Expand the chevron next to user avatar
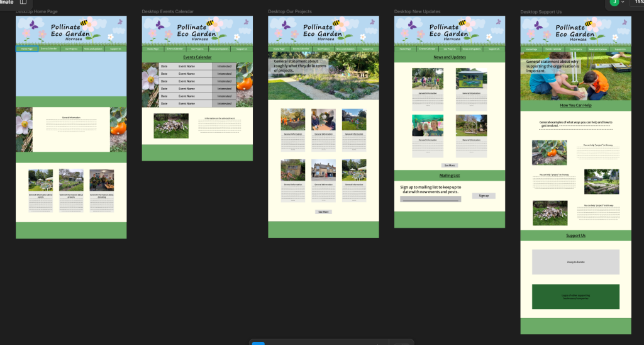Viewport: 644px width, 345px height. point(623,3)
